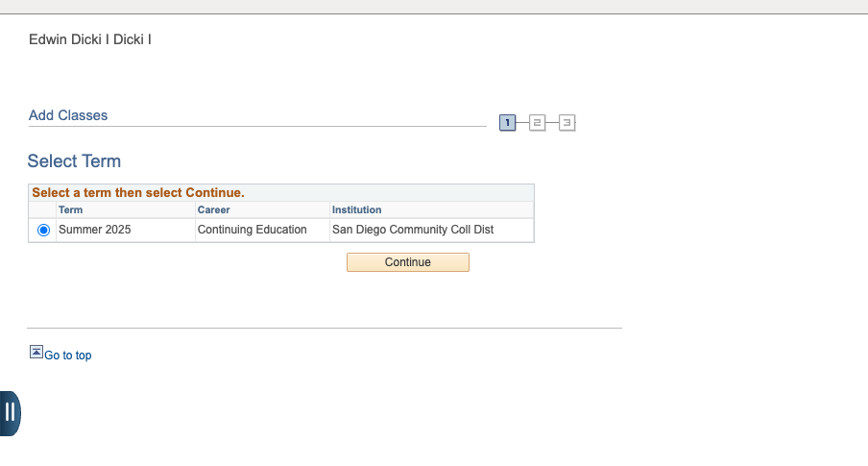868x466 pixels.
Task: Click the step 3 progress indicator icon
Action: (567, 122)
